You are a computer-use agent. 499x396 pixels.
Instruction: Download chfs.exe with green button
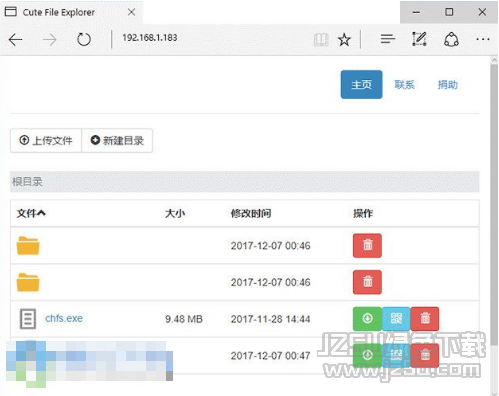367,319
